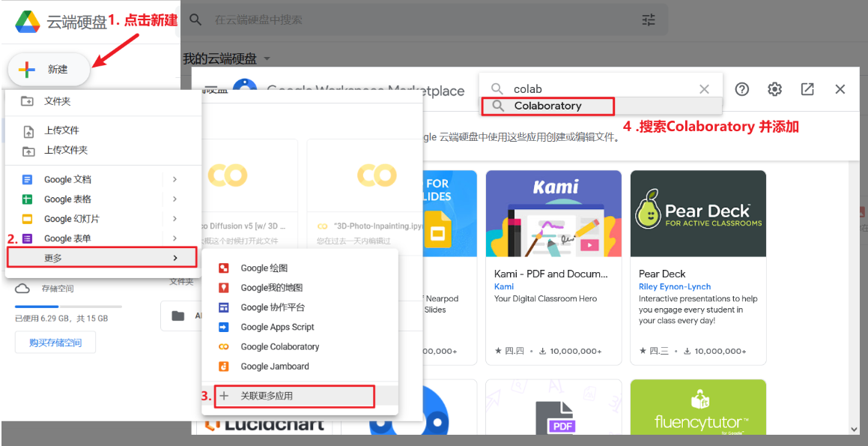The width and height of the screenshot is (868, 446).
Task: Click the Kami developer link
Action: (x=504, y=286)
